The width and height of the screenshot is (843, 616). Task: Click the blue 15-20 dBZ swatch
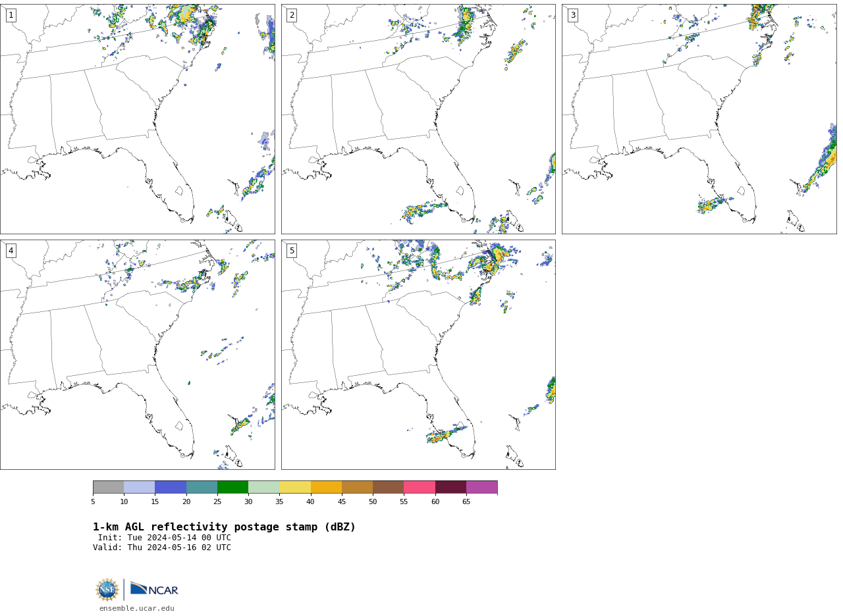pyautogui.click(x=171, y=487)
